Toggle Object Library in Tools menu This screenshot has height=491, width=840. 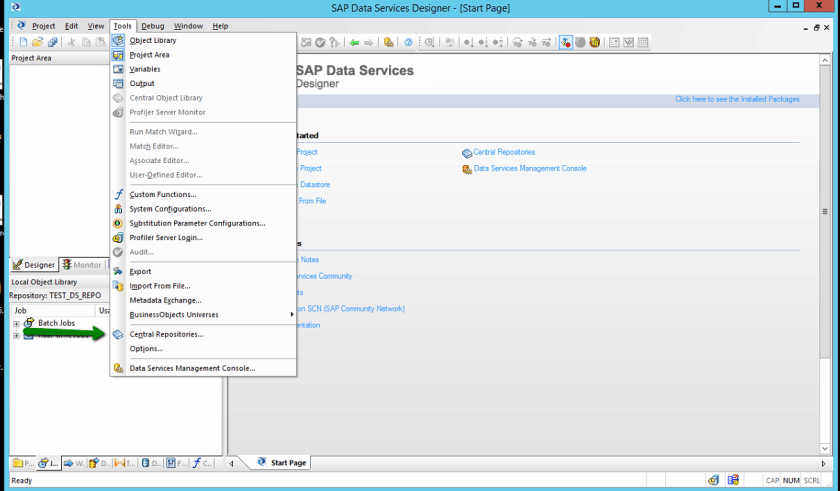click(152, 40)
